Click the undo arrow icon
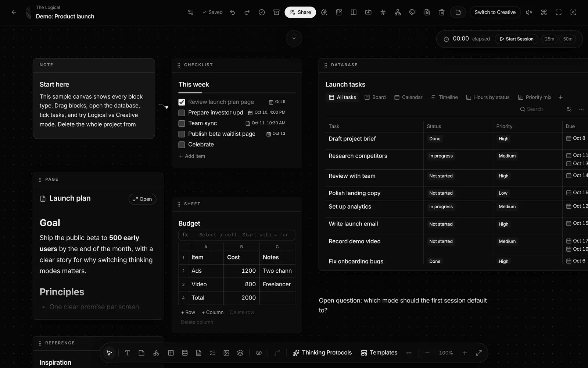This screenshot has width=588, height=368. coord(232,12)
